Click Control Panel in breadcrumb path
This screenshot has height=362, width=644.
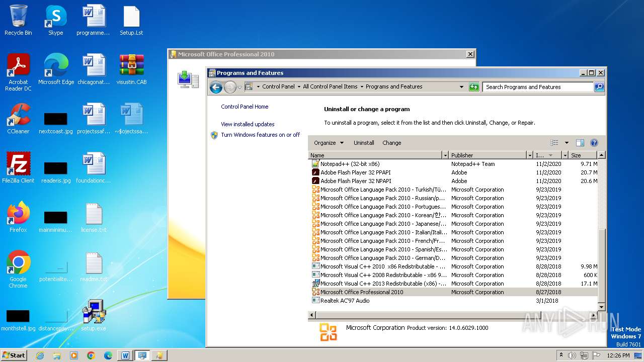(x=278, y=86)
